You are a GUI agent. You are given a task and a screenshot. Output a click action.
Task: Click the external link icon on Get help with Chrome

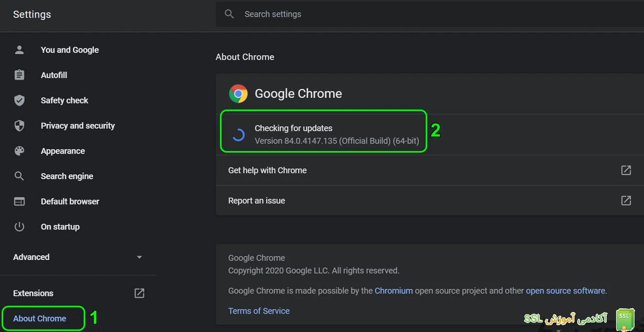pyautogui.click(x=626, y=170)
